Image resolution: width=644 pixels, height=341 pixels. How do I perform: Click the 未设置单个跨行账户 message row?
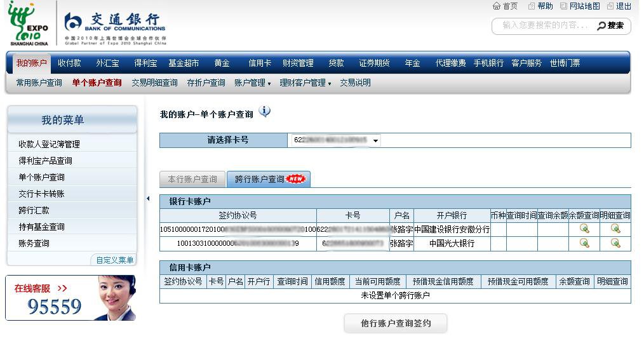click(395, 296)
